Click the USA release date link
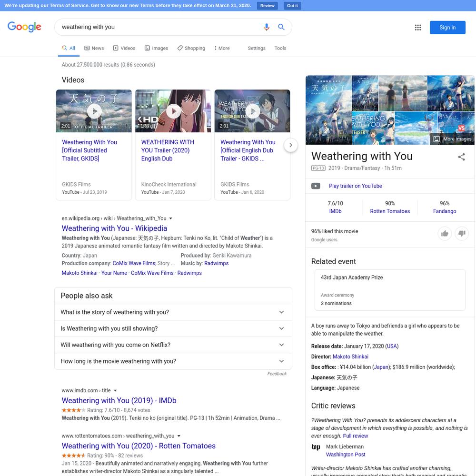 (392, 347)
